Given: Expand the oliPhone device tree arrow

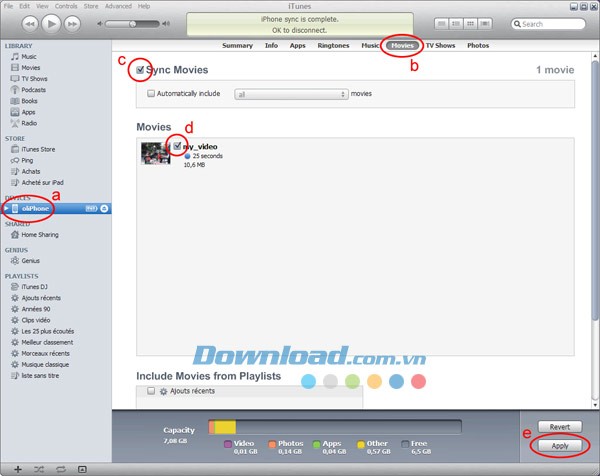Looking at the screenshot, I should click(7, 207).
